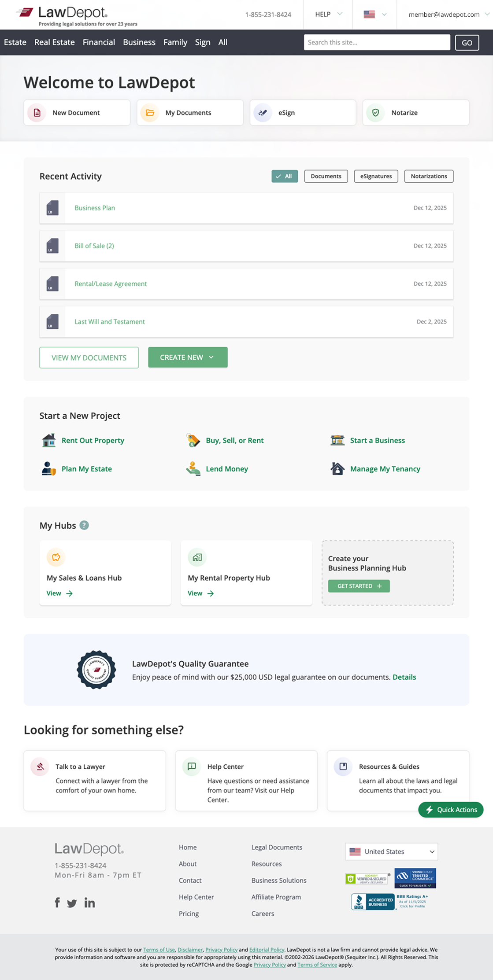The image size is (493, 980).
Task: Click the Rental Property Hub building icon
Action: [x=197, y=557]
